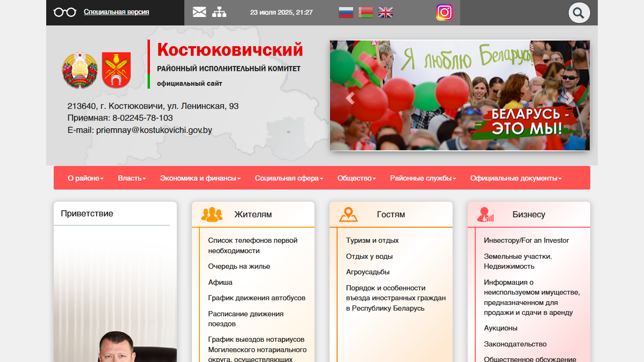The height and width of the screenshot is (362, 644).
Task: Click the address line with Ленинская, 93
Action: click(x=153, y=106)
